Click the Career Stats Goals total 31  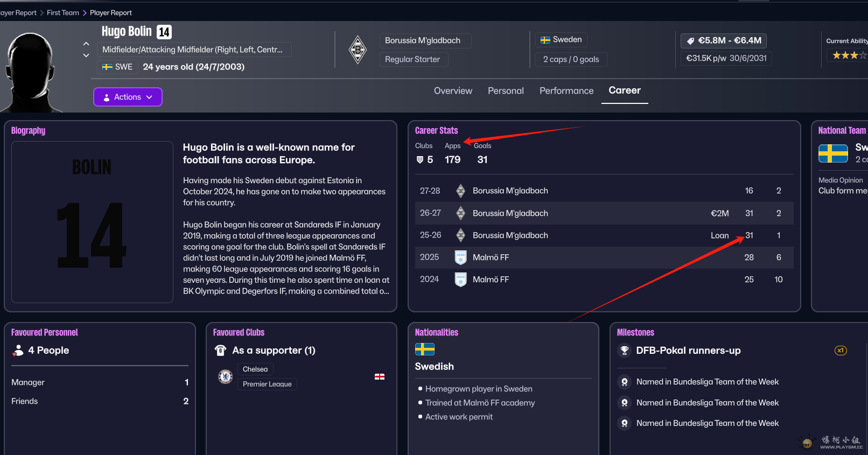482,160
